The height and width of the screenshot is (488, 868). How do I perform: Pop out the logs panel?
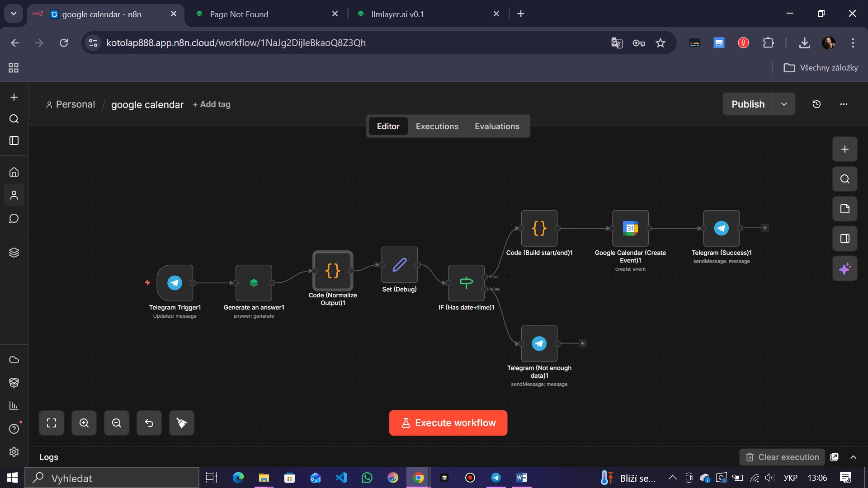click(x=835, y=457)
